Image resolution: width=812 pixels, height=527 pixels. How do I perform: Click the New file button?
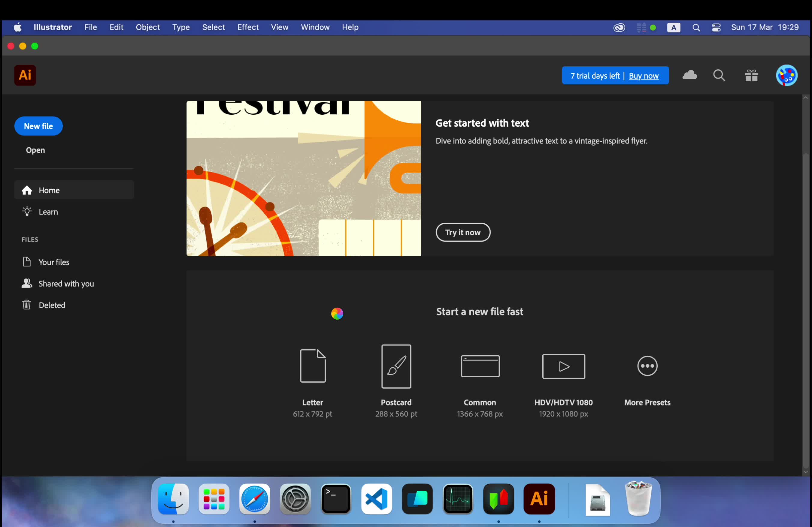(x=38, y=126)
